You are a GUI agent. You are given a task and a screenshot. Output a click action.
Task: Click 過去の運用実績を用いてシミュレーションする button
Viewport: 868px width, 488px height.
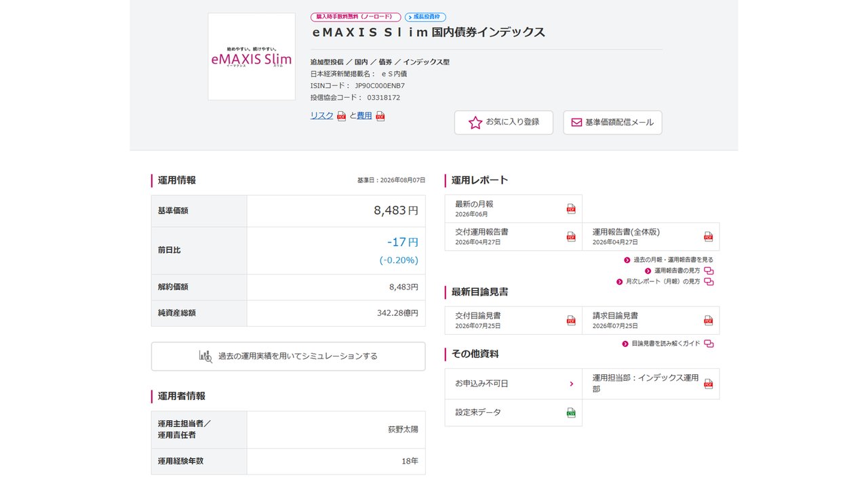288,357
